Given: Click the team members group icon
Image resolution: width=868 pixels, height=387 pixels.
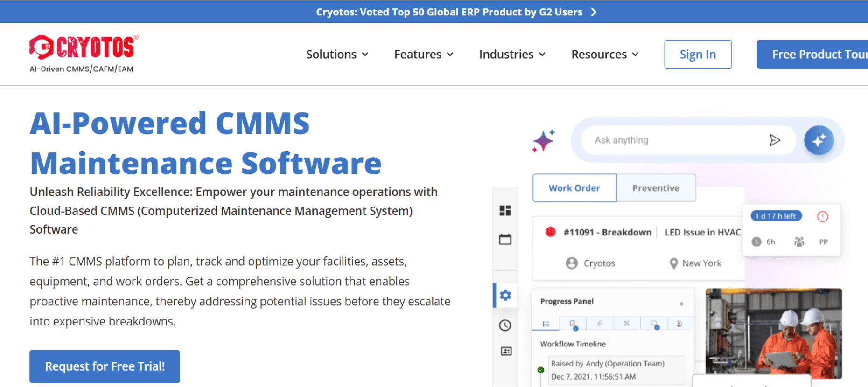Looking at the screenshot, I should point(799,242).
